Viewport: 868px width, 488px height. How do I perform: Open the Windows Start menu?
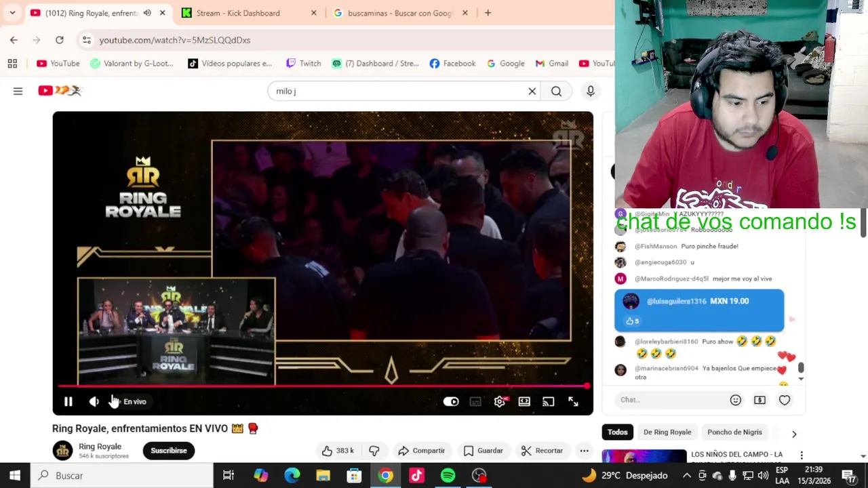tap(15, 475)
